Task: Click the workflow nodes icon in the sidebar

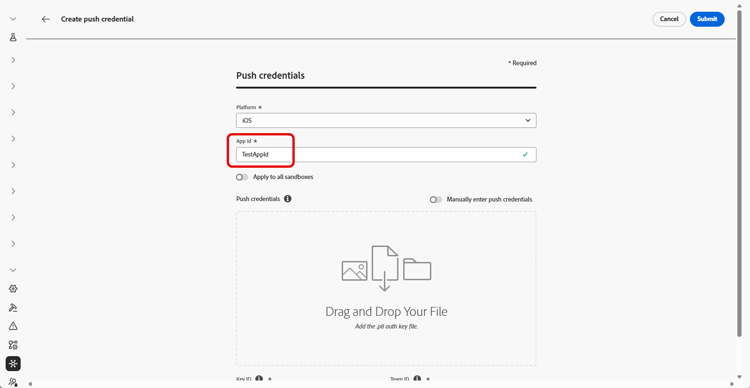Action: [x=13, y=344]
